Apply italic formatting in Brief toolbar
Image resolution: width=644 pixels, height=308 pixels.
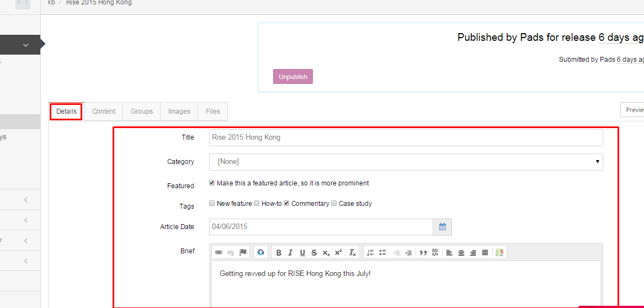pos(290,253)
